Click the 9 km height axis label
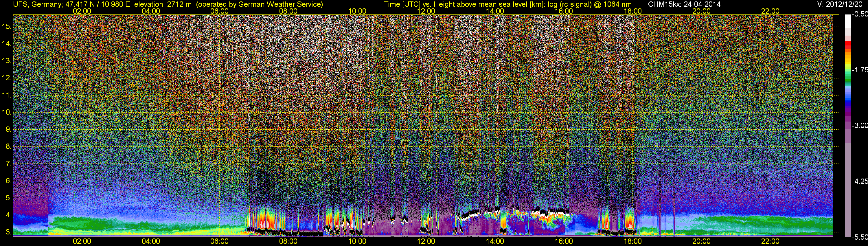 pos(8,129)
